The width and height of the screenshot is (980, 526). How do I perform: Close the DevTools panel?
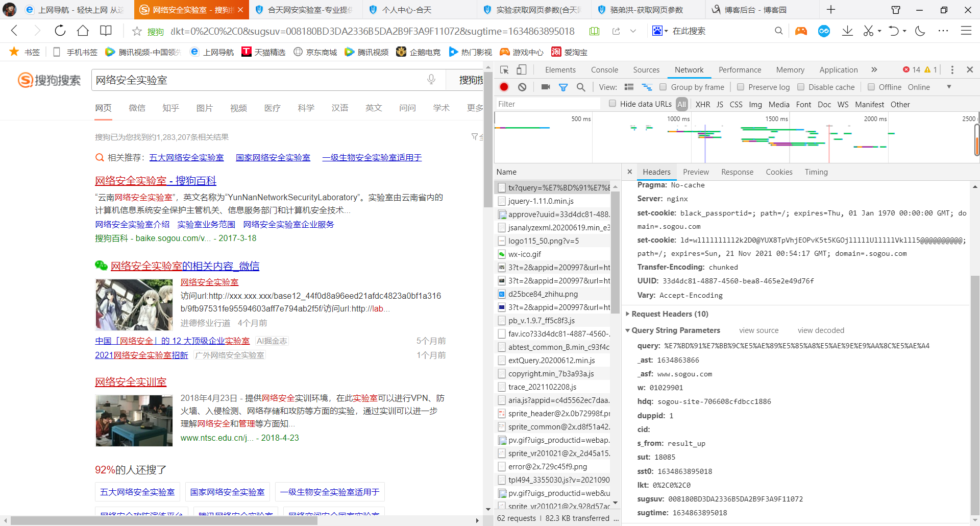pos(970,69)
